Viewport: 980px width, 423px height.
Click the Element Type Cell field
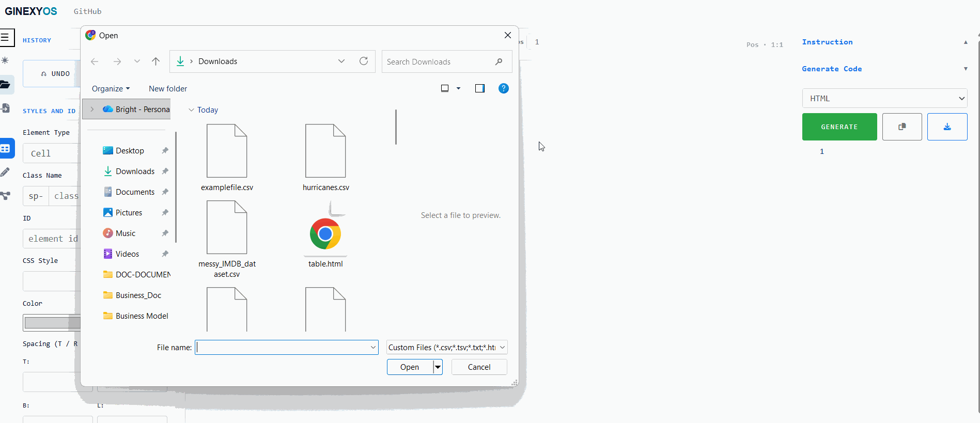coord(52,153)
